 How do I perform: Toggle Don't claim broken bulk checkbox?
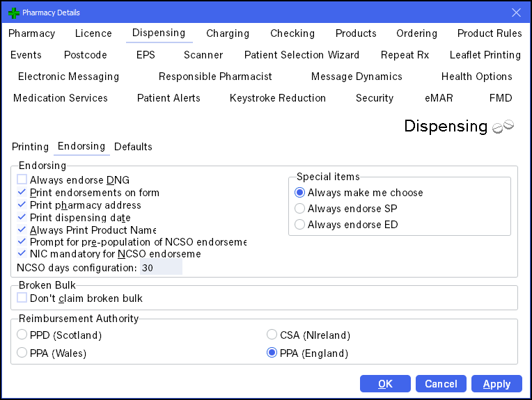click(x=22, y=298)
